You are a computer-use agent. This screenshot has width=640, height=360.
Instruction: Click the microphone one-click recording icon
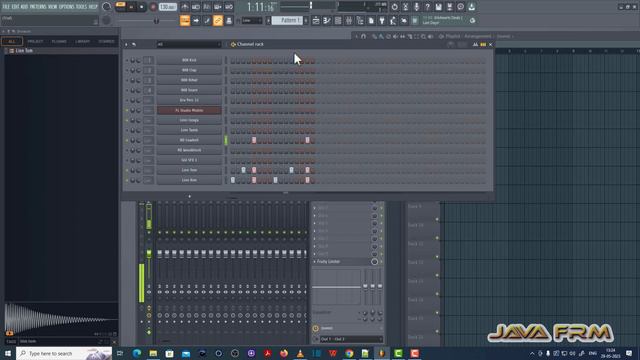pyautogui.click(x=416, y=7)
